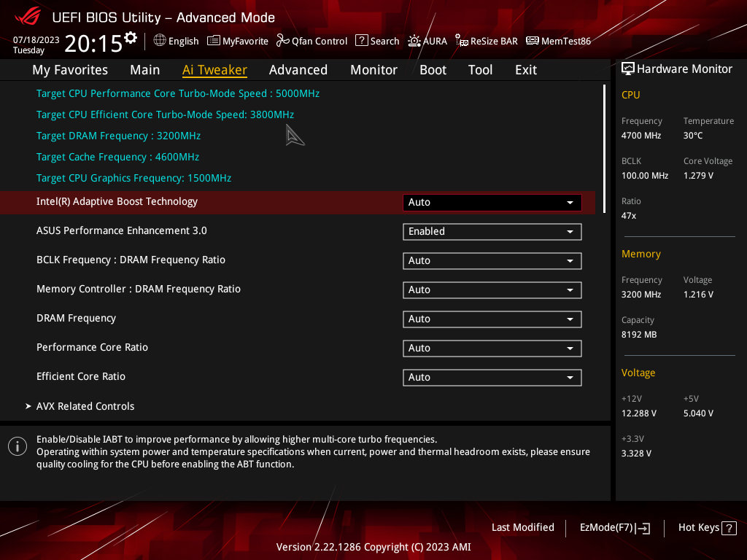Switch to the Advanced tab
The height and width of the screenshot is (560, 747).
coord(298,70)
